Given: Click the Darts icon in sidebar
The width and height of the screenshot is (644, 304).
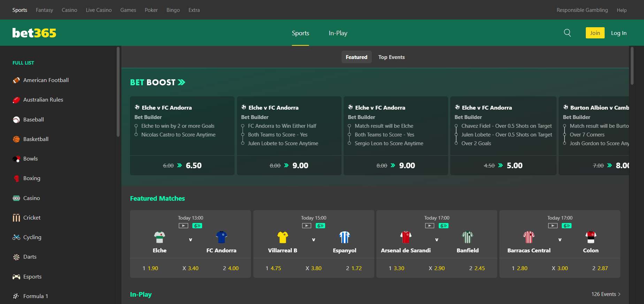Looking at the screenshot, I should pyautogui.click(x=16, y=257).
